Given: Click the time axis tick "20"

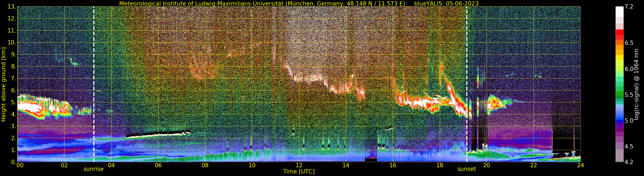Looking at the screenshot, I should [487, 165].
